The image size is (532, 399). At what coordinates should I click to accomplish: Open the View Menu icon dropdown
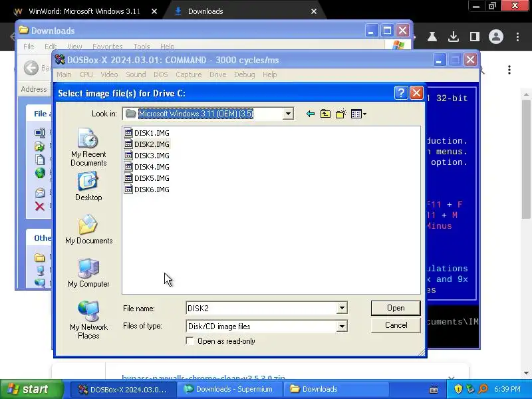358,114
